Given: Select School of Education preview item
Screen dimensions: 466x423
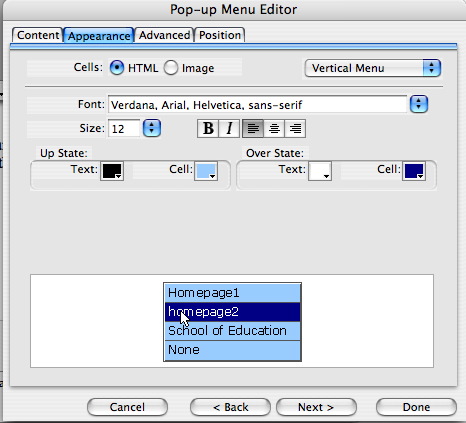Looking at the screenshot, I should pyautogui.click(x=232, y=331).
